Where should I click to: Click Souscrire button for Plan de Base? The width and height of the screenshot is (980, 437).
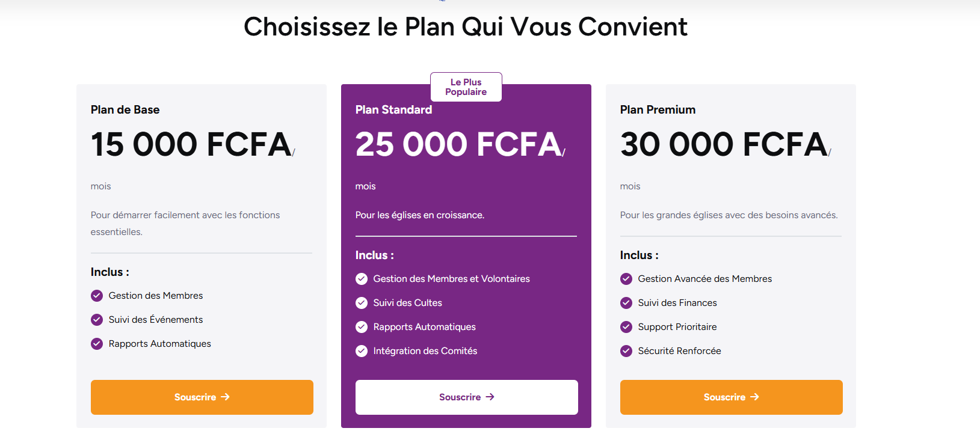202,397
